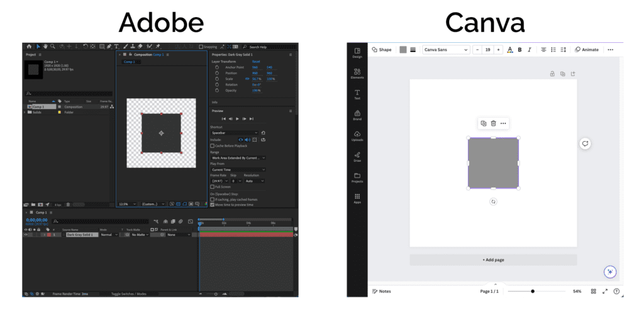Image resolution: width=644 pixels, height=318 pixels.
Task: Click the Add page button
Action: tap(493, 259)
